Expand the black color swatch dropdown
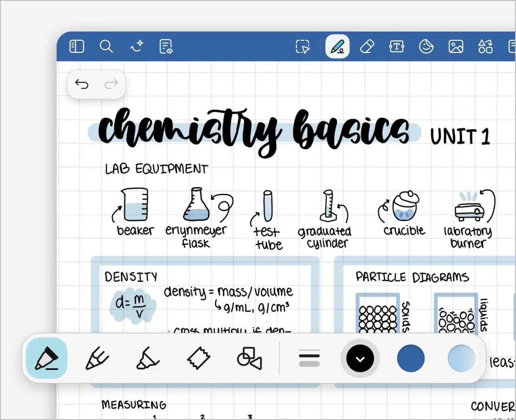The height and width of the screenshot is (420, 516). pyautogui.click(x=360, y=358)
